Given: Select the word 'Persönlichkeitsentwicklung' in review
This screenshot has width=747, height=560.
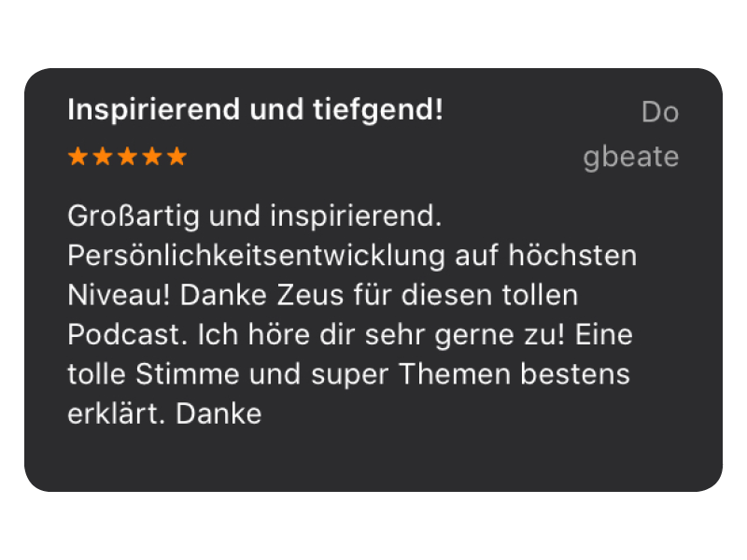Looking at the screenshot, I should (x=256, y=256).
